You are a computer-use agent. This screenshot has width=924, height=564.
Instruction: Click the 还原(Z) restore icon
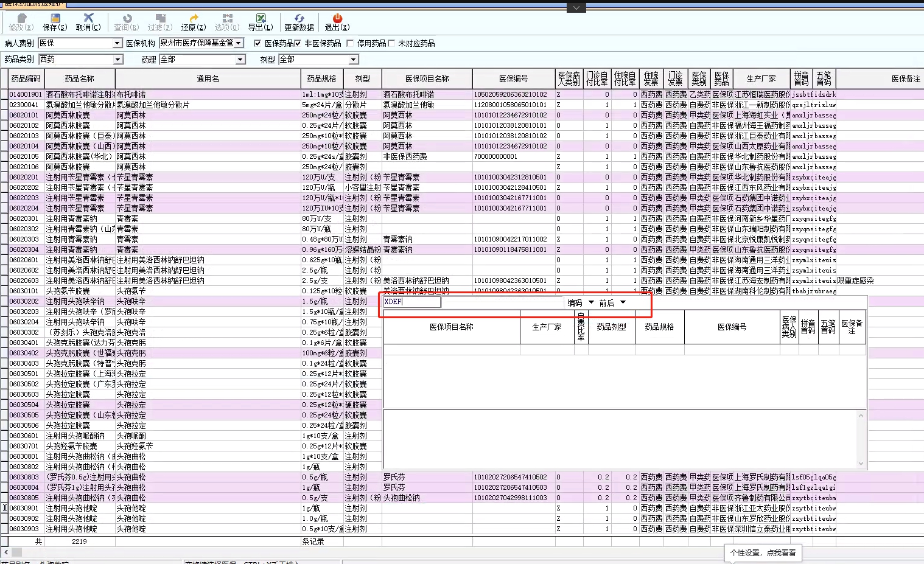[194, 23]
